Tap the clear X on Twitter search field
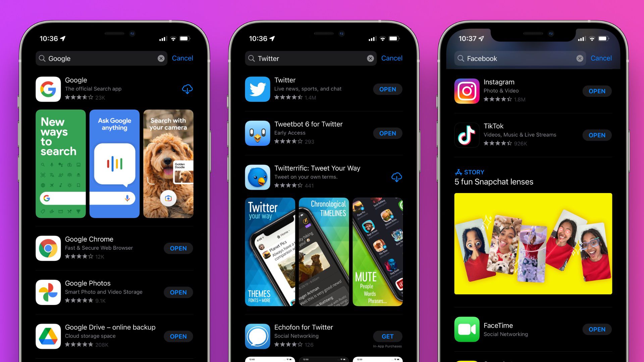This screenshot has height=362, width=644. (x=371, y=58)
